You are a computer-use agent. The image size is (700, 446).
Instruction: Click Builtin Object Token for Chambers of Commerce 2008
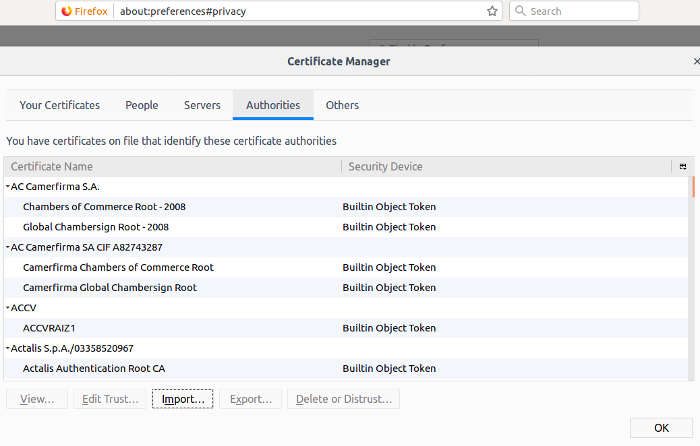pyautogui.click(x=389, y=207)
